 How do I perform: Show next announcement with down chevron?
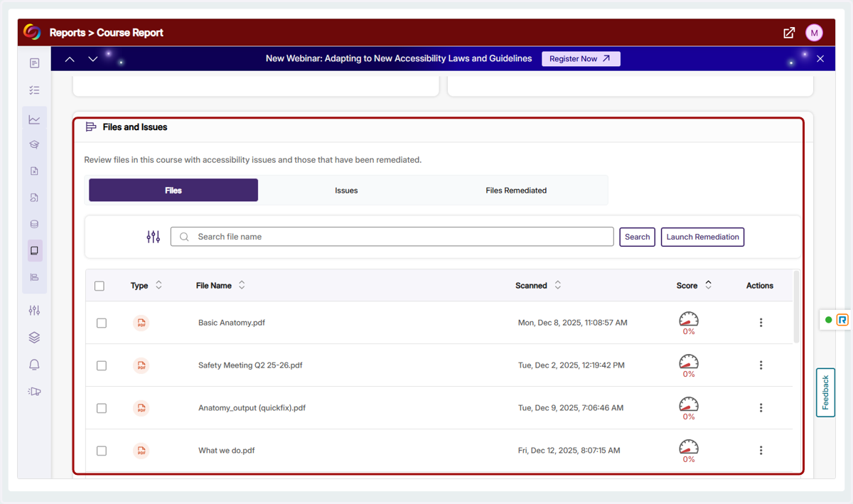(93, 59)
